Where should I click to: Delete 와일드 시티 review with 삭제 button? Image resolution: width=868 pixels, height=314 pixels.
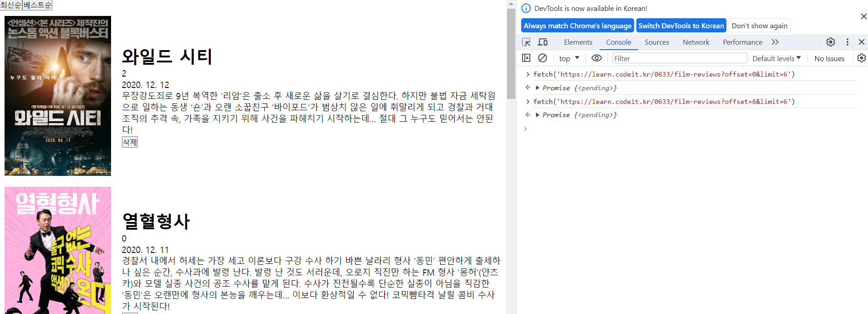pyautogui.click(x=130, y=142)
